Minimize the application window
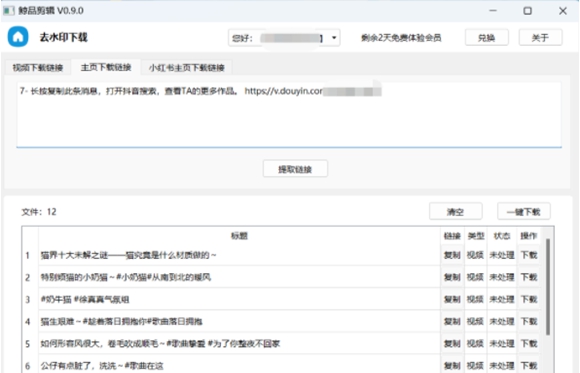 pyautogui.click(x=493, y=11)
